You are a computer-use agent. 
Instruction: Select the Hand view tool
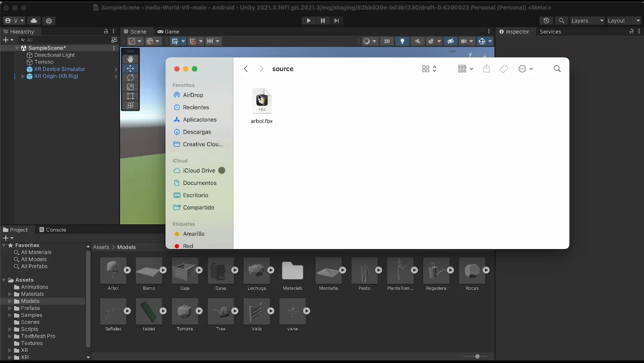tap(130, 59)
